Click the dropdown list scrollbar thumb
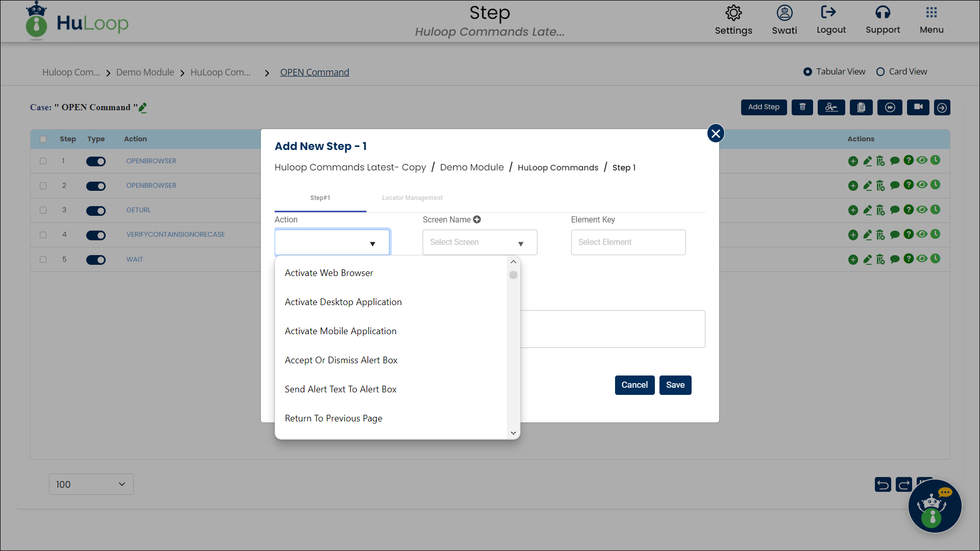This screenshot has width=980, height=551. [513, 275]
